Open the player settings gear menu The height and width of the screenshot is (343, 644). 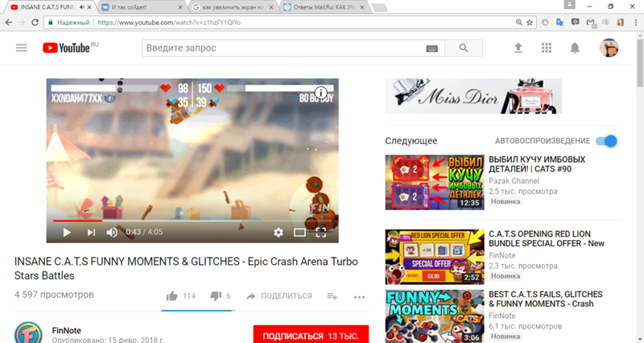[279, 232]
